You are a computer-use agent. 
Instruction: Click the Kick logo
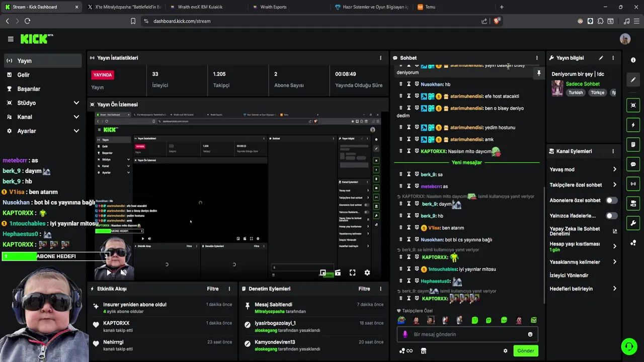point(37,39)
